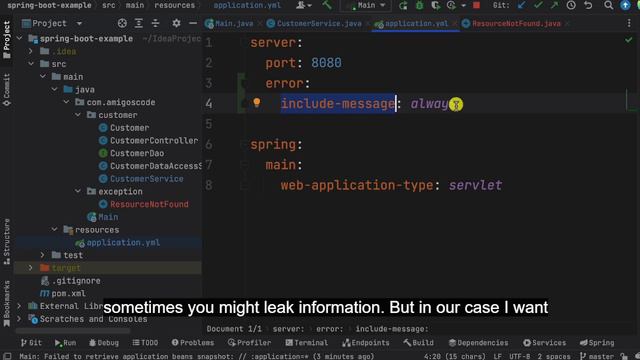Open the Run tool window

pyautogui.click(x=65, y=342)
